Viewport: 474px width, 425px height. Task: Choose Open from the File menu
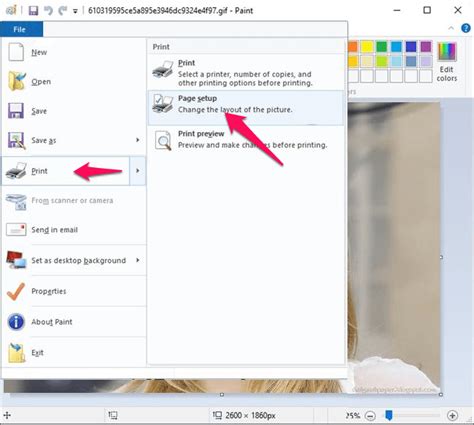74,81
